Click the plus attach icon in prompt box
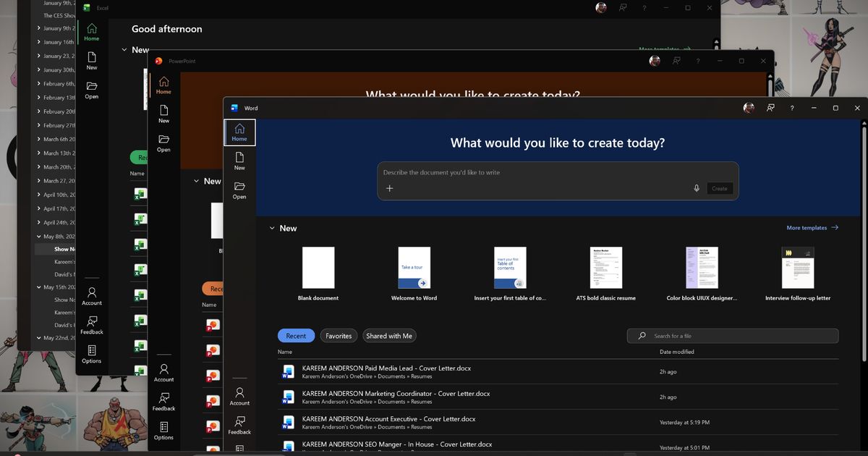This screenshot has height=456, width=868. [389, 188]
